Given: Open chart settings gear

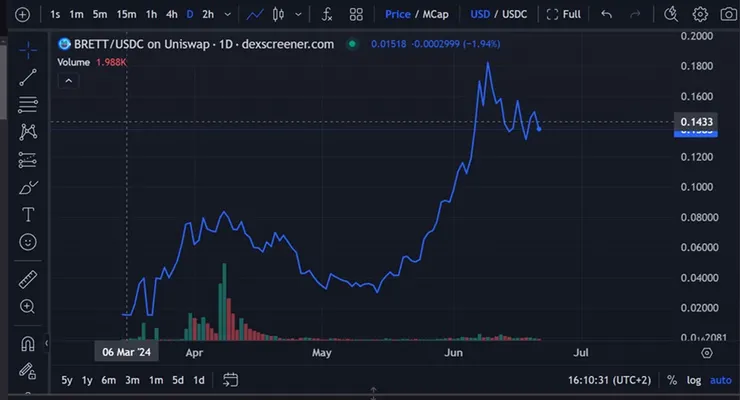Looking at the screenshot, I should click(700, 15).
